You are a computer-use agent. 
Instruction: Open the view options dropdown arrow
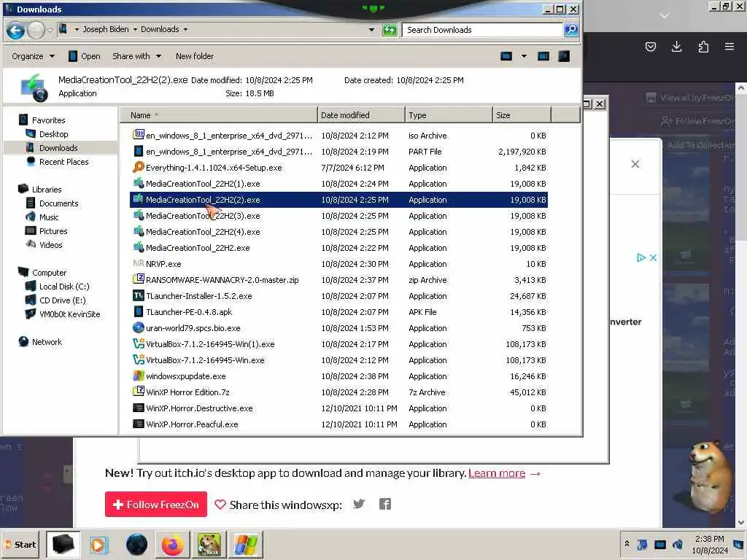[x=524, y=56]
